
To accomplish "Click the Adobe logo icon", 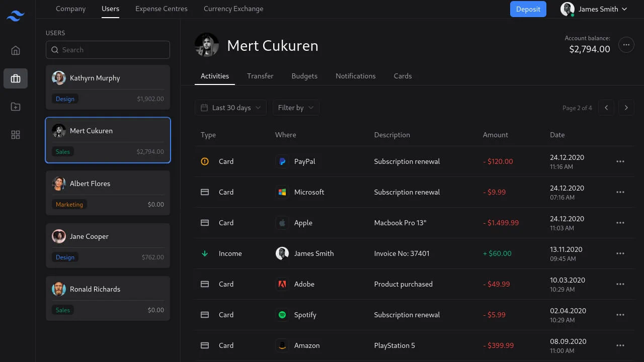I will click(282, 284).
